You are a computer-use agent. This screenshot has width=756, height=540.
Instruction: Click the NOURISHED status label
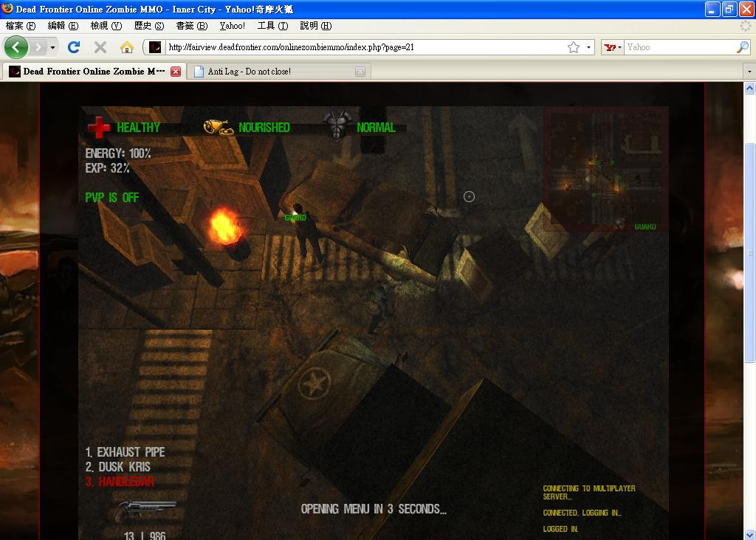[264, 128]
